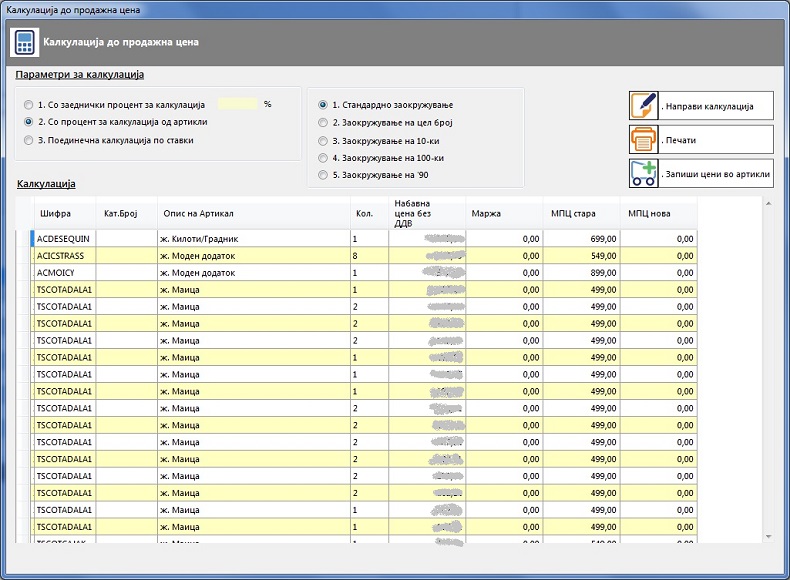Click the '699,00' old price cell
Image resolution: width=790 pixels, height=580 pixels.
click(x=581, y=239)
